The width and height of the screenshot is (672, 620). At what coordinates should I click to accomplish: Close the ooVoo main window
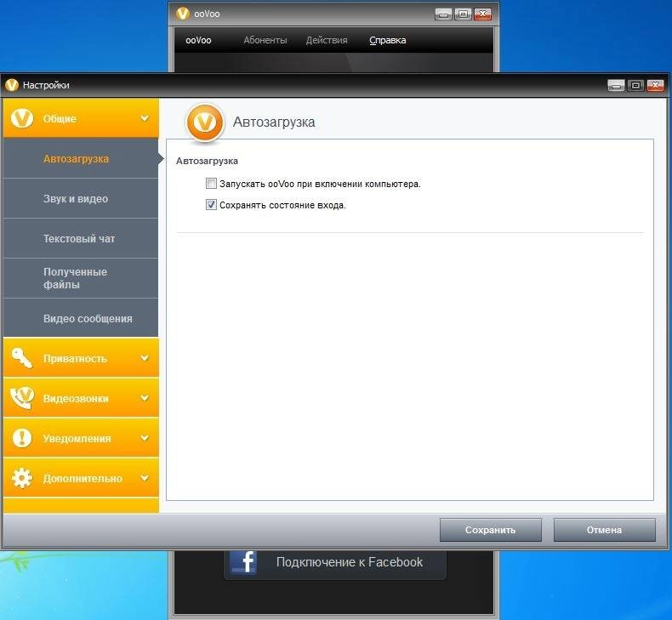(x=482, y=14)
